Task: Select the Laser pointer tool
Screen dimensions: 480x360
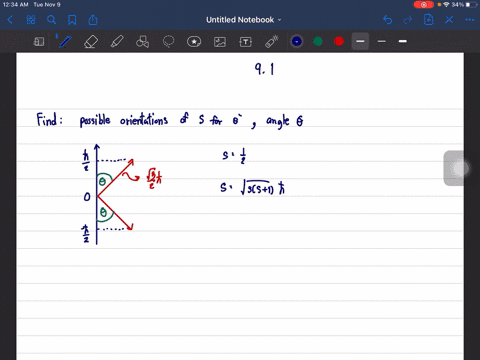Action: click(272, 42)
